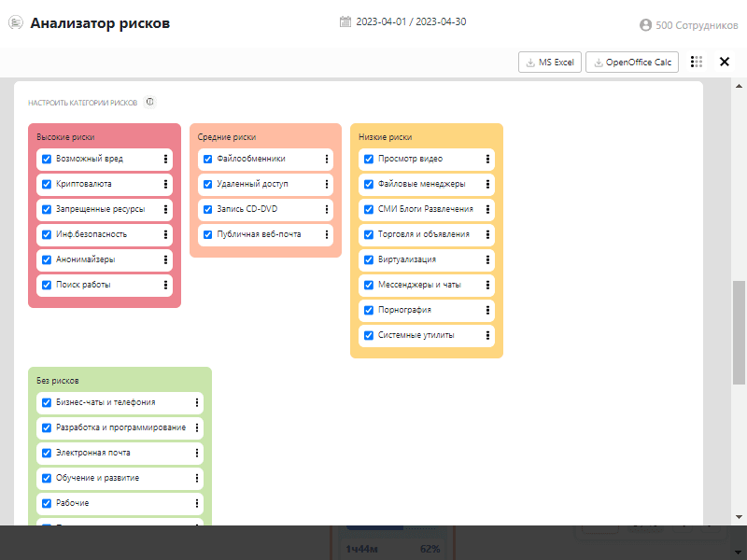
Task: Click the calendar icon beside date range
Action: [345, 21]
